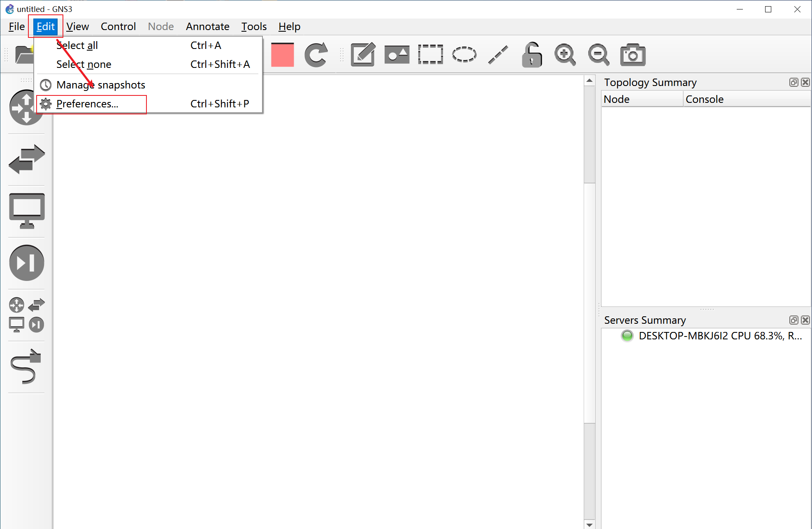This screenshot has width=812, height=529.
Task: Open Preferences from the Edit menu
Action: [x=87, y=104]
